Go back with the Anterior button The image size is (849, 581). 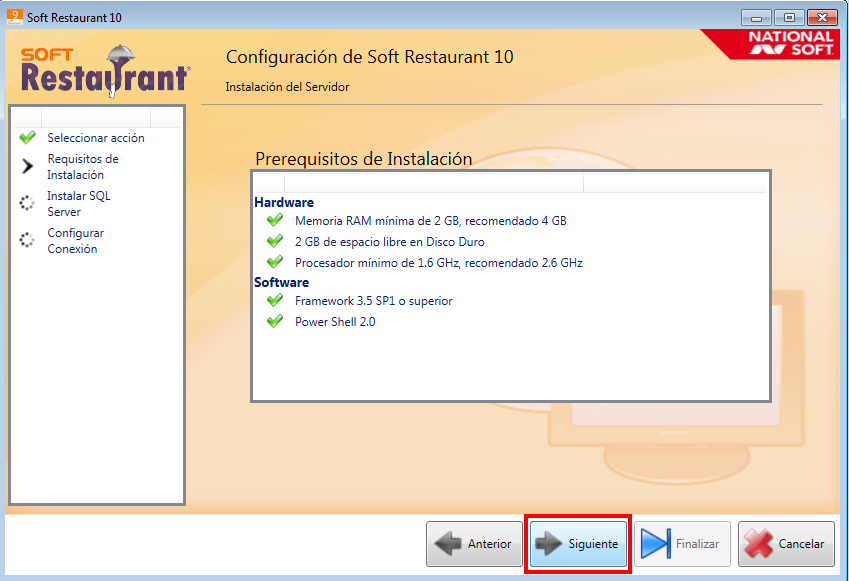[474, 544]
